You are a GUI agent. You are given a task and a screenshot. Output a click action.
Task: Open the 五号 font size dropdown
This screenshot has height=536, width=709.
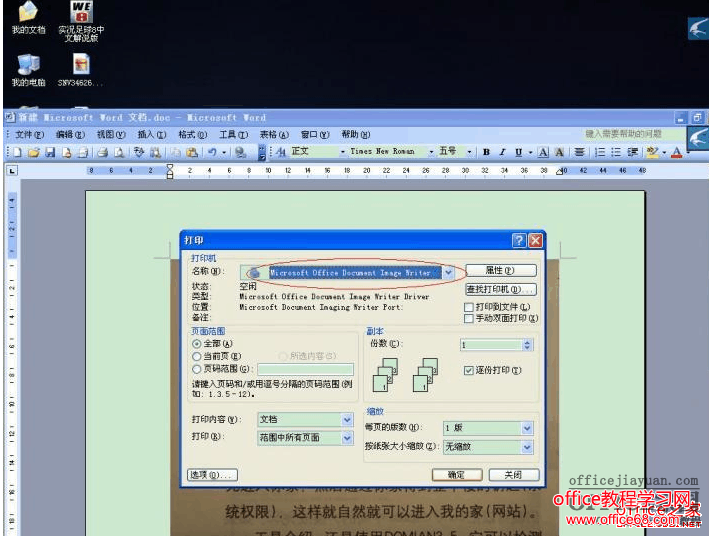pyautogui.click(x=469, y=152)
